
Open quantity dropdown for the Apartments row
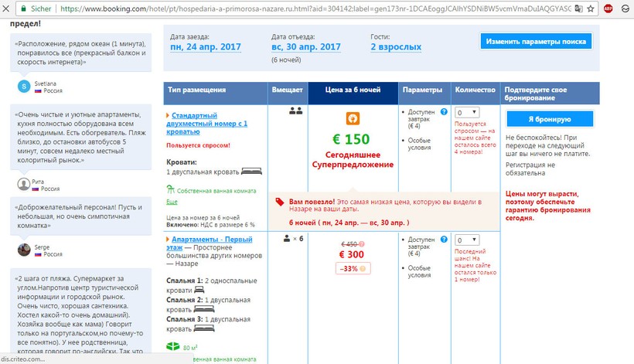point(467,241)
